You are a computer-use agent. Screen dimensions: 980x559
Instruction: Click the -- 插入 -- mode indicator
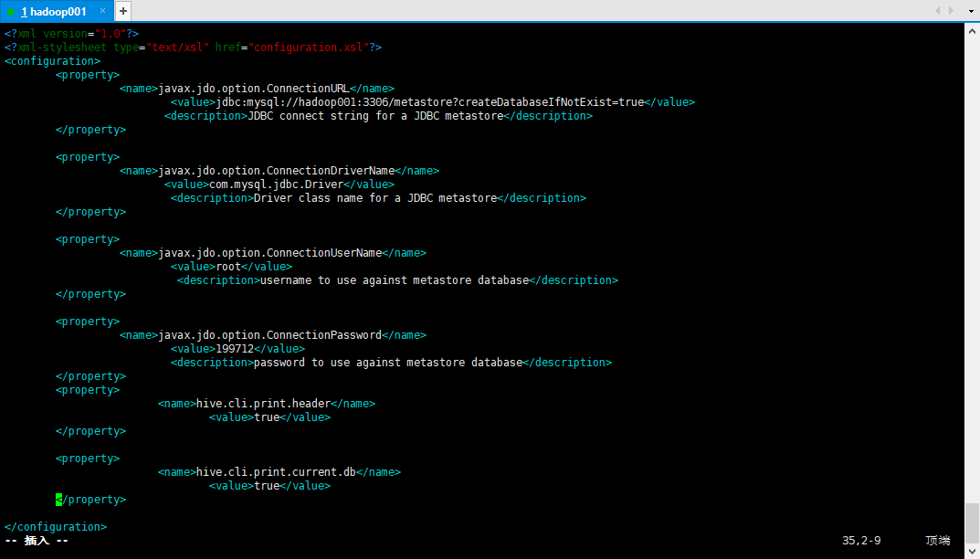(37, 540)
